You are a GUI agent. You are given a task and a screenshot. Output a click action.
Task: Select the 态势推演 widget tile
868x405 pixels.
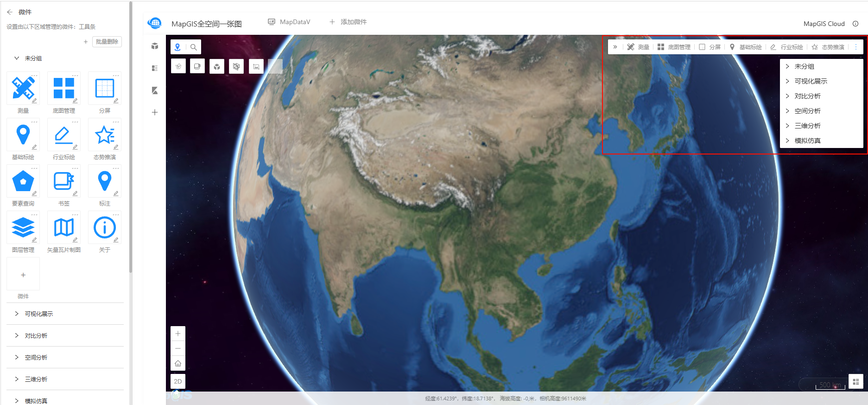click(105, 135)
